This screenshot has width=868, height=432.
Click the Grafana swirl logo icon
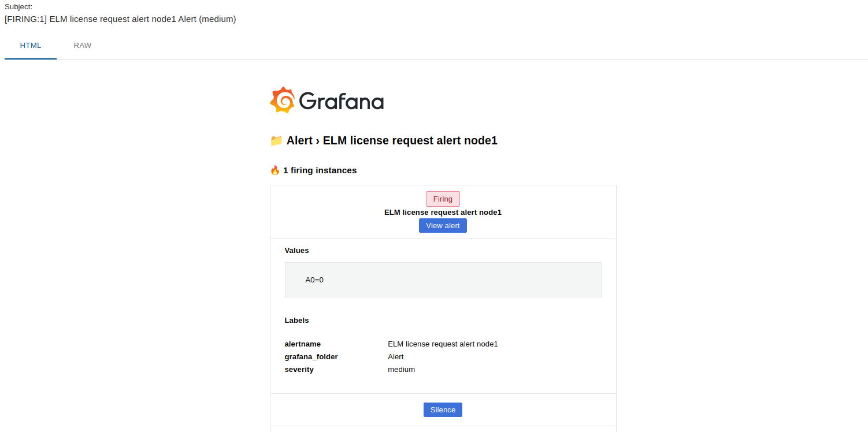[x=283, y=100]
